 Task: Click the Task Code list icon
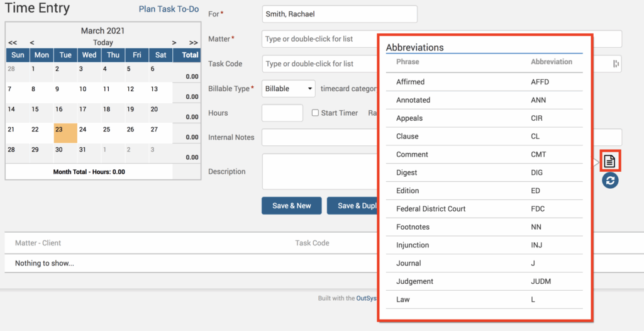coord(616,64)
